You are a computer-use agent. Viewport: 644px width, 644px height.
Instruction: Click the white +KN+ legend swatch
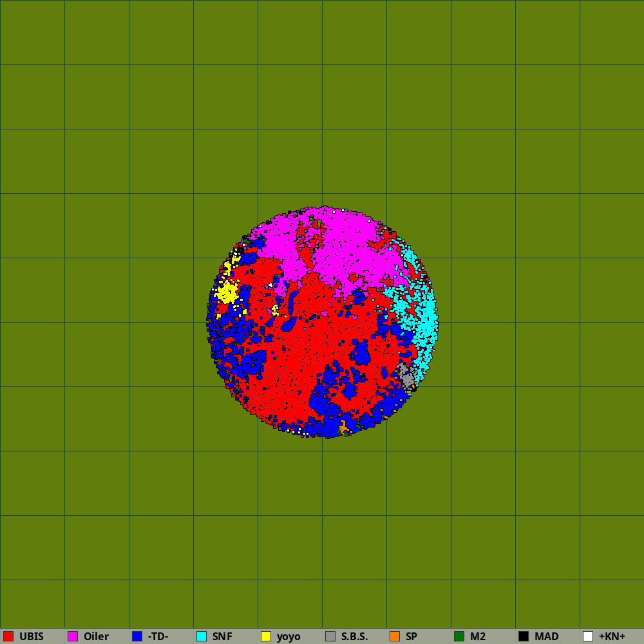click(x=588, y=636)
